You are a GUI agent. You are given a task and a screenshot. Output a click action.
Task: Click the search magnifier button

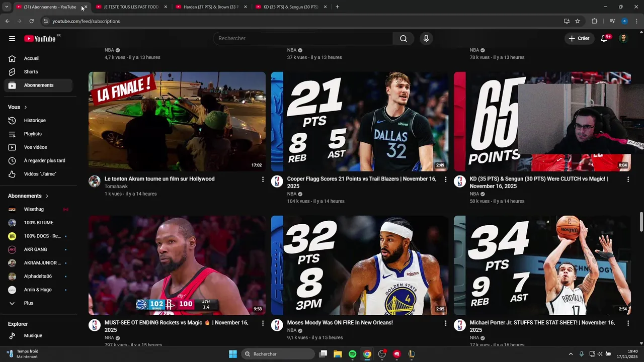pyautogui.click(x=404, y=39)
